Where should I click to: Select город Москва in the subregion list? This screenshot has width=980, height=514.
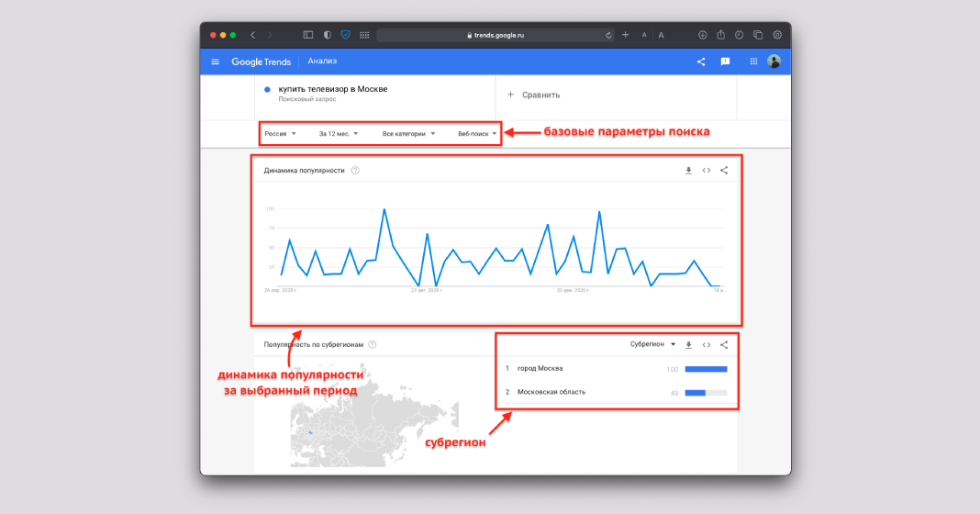540,368
